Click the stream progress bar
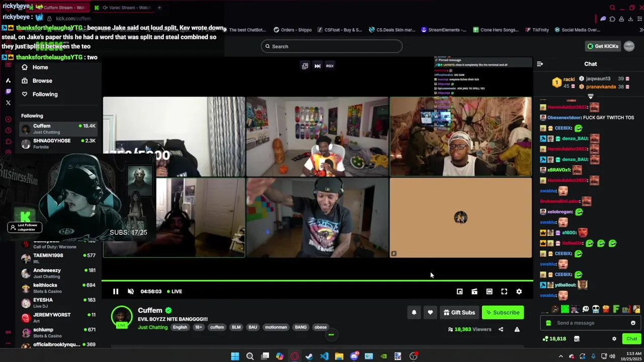Viewport: 644px width, 362px height. 317,281
